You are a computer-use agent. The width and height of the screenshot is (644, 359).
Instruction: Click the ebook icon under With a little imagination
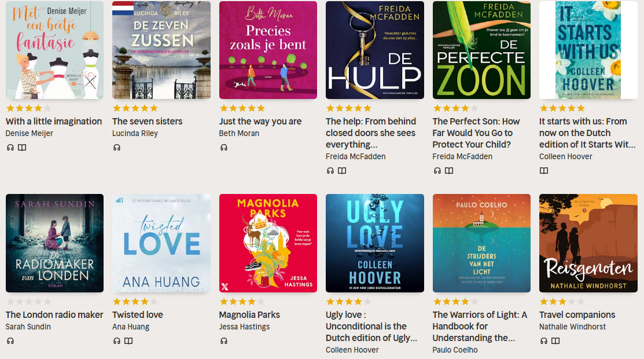coord(22,148)
